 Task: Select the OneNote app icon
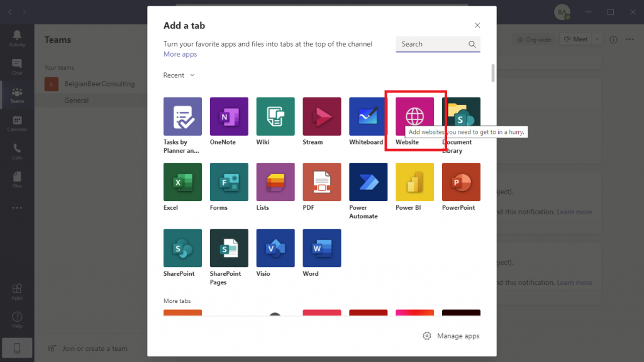[x=229, y=116]
